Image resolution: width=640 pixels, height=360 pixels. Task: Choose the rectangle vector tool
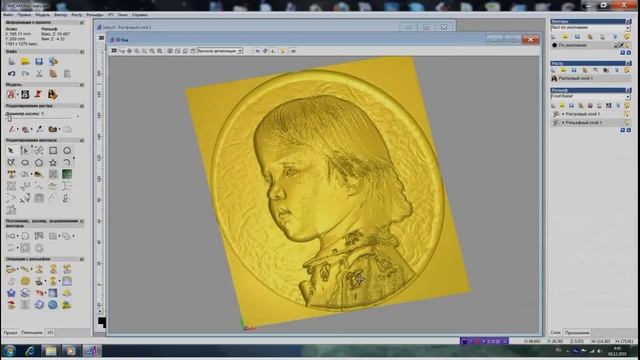[53, 151]
